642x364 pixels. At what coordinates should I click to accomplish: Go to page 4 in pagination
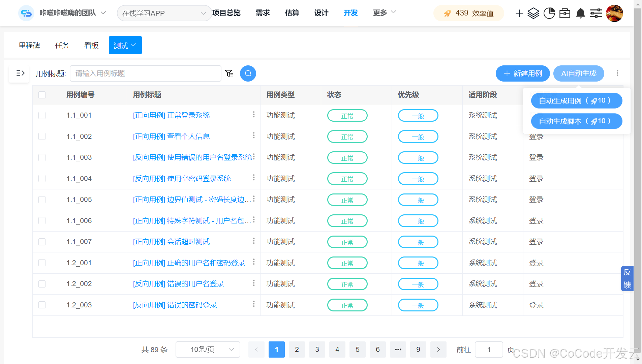(x=337, y=350)
